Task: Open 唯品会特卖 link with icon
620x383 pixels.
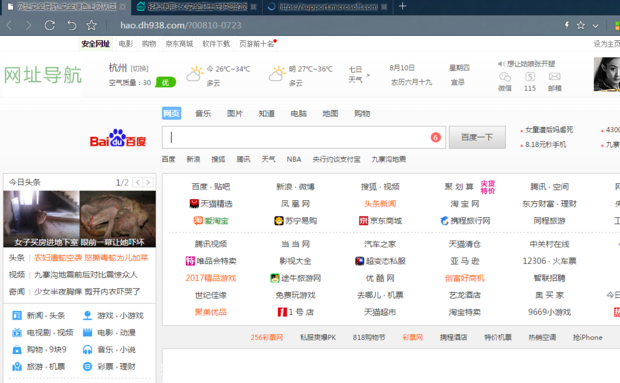Action: tap(211, 261)
